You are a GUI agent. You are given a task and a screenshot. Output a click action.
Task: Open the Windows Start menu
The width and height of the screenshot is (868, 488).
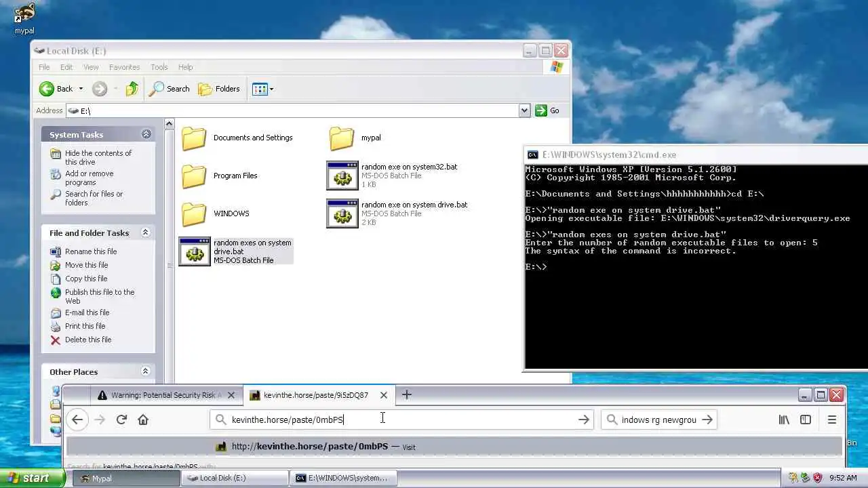tap(31, 478)
